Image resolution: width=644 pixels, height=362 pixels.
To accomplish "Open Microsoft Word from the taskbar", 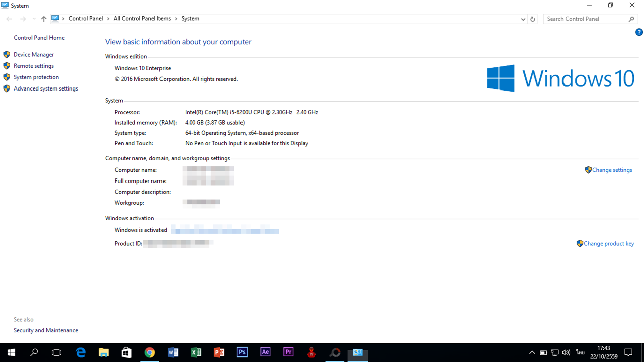I will point(173,352).
